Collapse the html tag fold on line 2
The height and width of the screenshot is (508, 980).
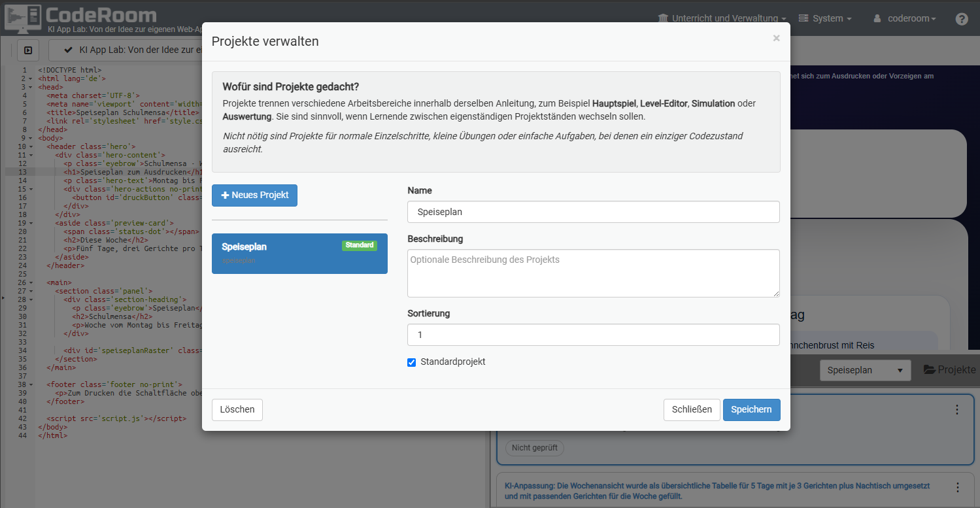pos(31,78)
